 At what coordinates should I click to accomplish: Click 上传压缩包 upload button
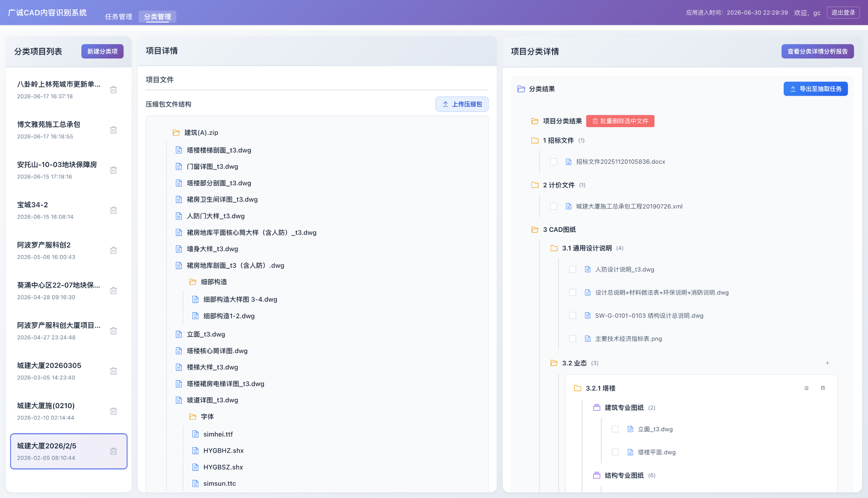(x=462, y=104)
